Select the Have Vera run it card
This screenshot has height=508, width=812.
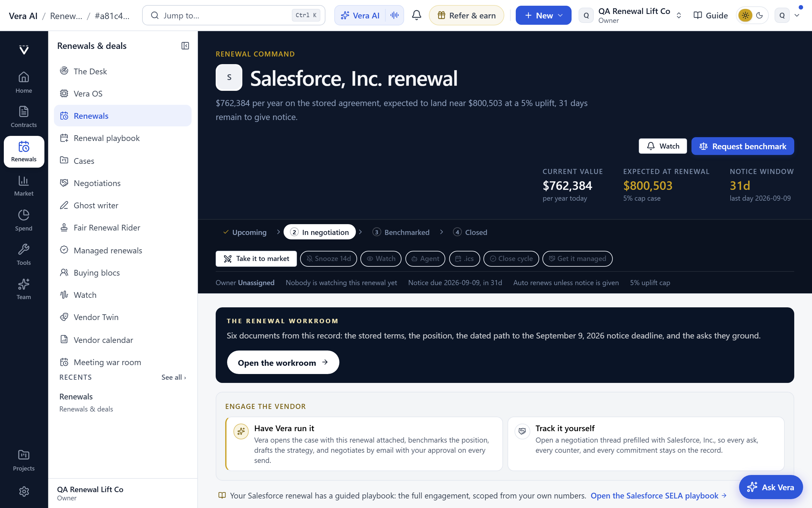364,444
